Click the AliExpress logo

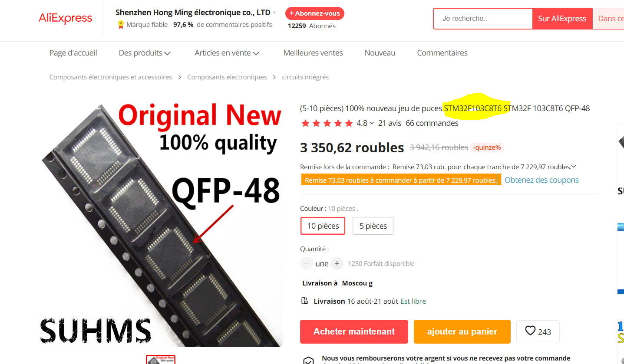(66, 18)
